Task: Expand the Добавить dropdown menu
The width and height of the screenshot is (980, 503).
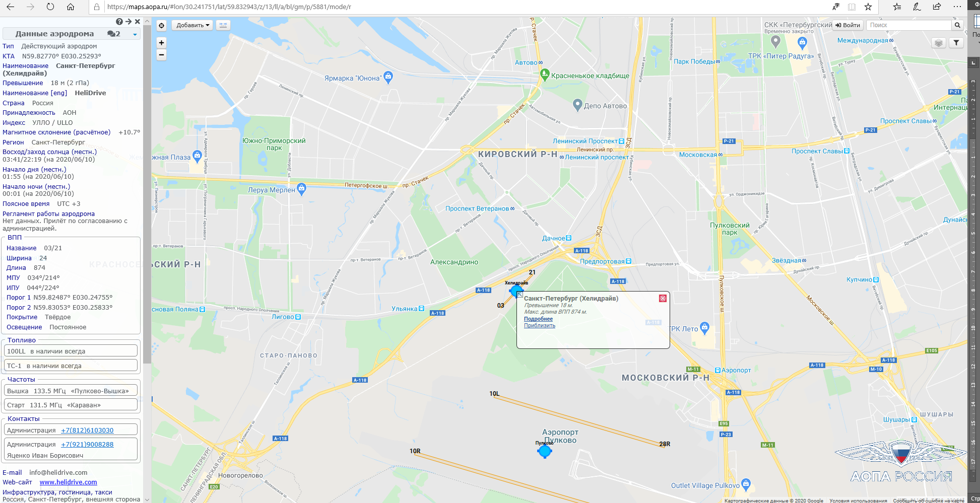Action: 192,25
